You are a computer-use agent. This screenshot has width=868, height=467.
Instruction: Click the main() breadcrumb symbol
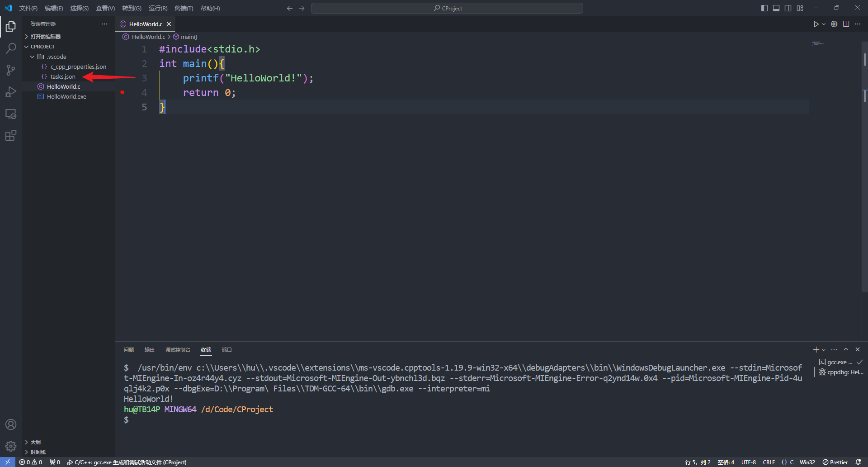tap(185, 37)
